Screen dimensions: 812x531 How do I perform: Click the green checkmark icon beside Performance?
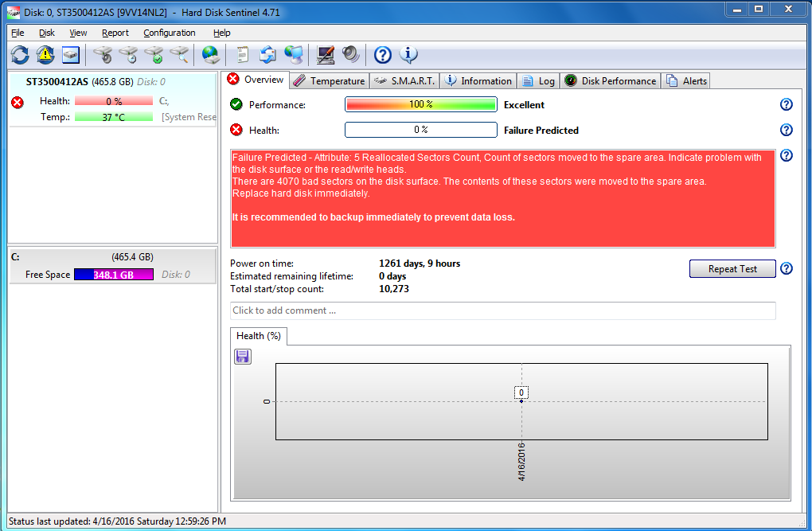236,104
